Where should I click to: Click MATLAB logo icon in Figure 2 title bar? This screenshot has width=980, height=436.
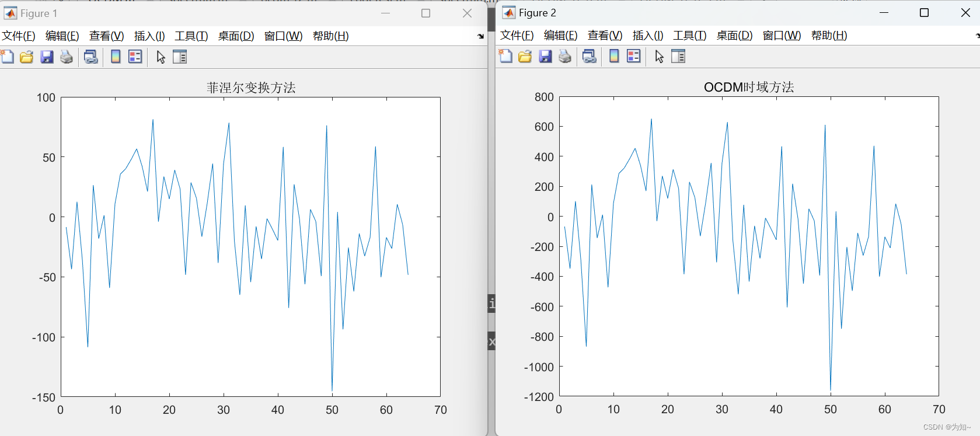[509, 12]
